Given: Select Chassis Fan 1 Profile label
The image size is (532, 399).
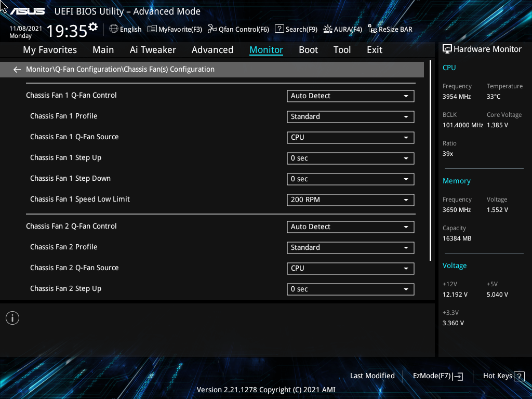Looking at the screenshot, I should point(64,116).
